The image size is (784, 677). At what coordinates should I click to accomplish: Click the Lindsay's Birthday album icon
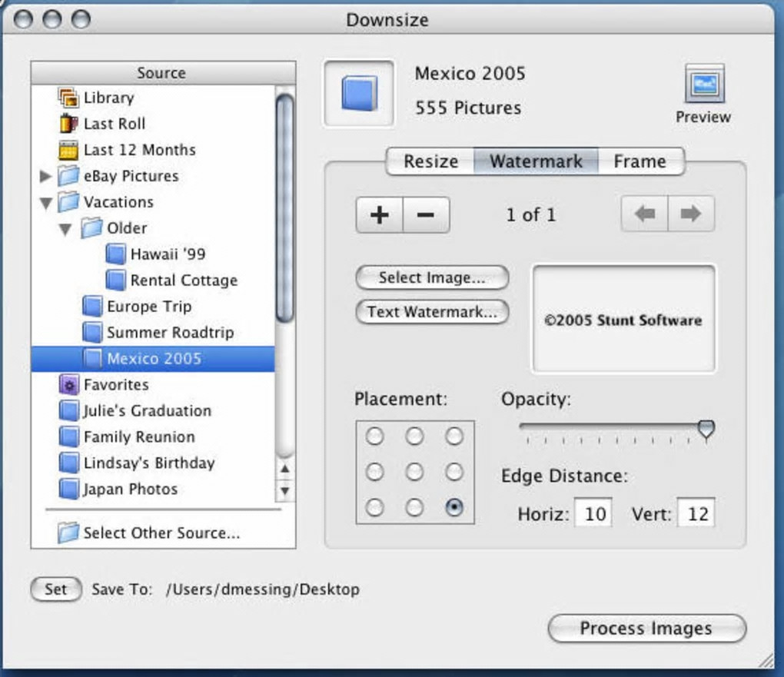click(68, 463)
